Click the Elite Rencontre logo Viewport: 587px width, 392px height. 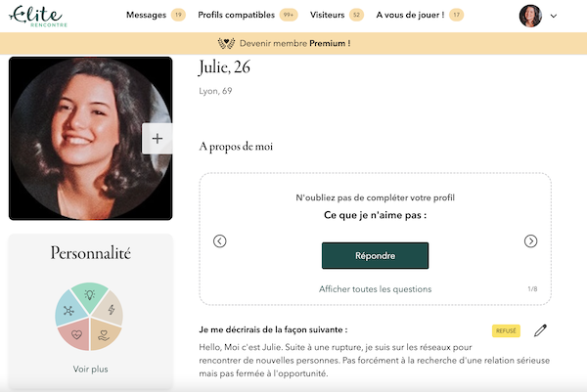click(38, 16)
